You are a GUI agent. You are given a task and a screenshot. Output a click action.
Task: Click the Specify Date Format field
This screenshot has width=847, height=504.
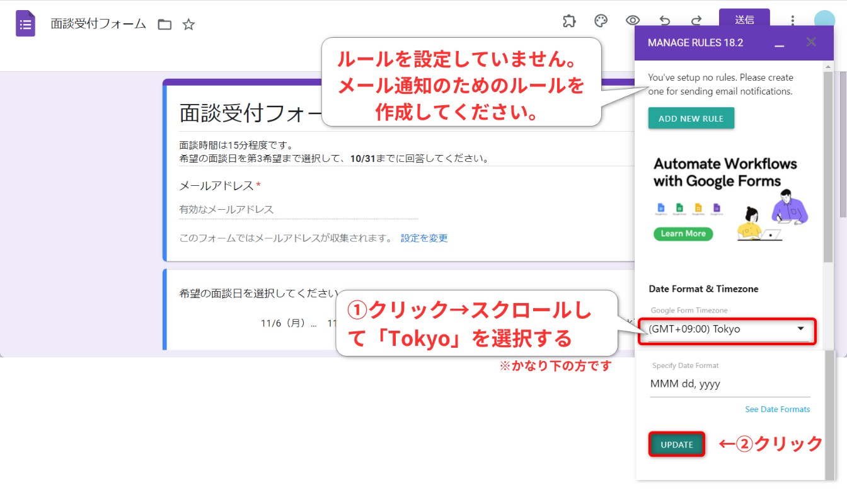coord(730,384)
